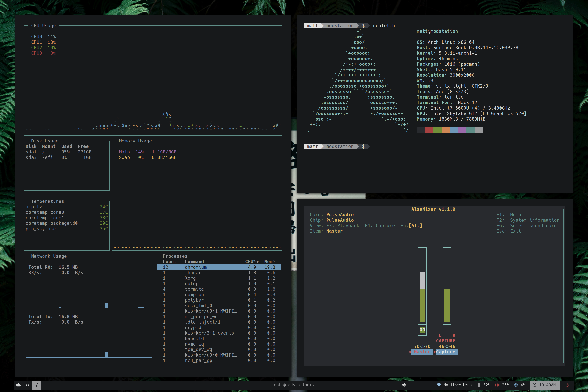Select the cryptd process row
The image size is (588, 392).
pos(219,328)
